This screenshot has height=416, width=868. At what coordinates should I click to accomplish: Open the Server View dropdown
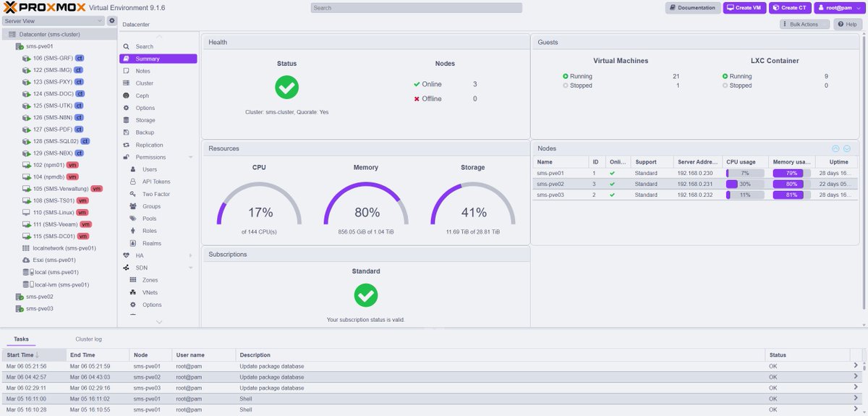pos(54,21)
